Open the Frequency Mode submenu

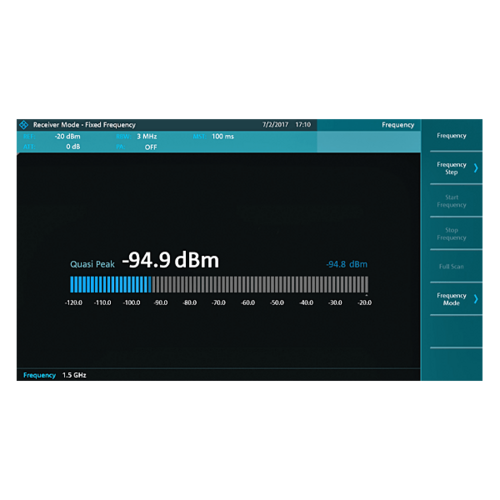pyautogui.click(x=451, y=299)
